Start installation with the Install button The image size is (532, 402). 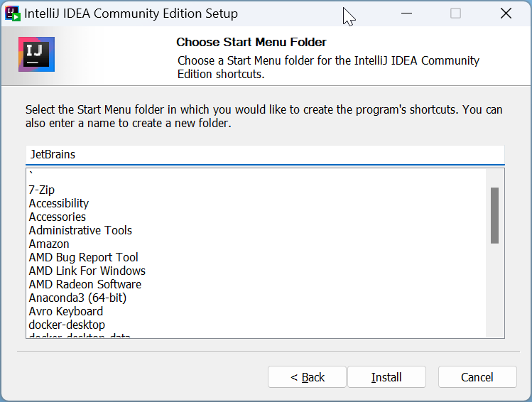click(386, 377)
